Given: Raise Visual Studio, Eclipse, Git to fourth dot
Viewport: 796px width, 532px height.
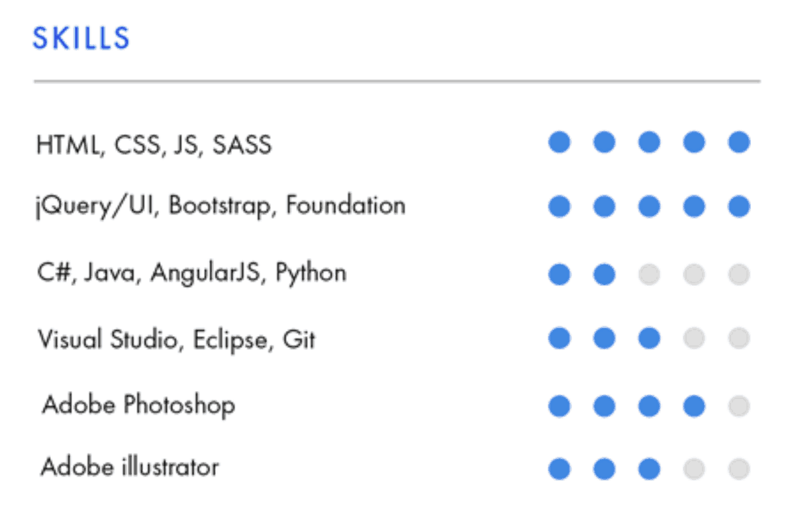Looking at the screenshot, I should tap(694, 339).
